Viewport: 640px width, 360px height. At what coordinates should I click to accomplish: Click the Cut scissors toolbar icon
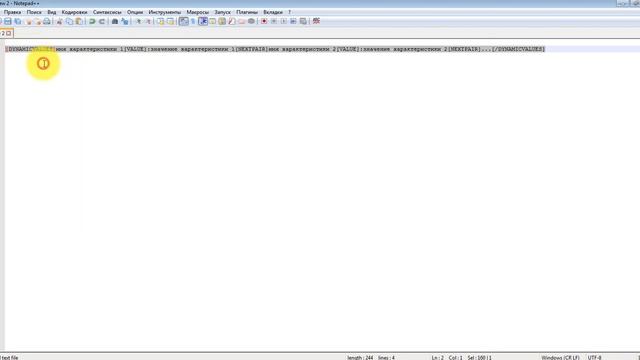pos(59,21)
